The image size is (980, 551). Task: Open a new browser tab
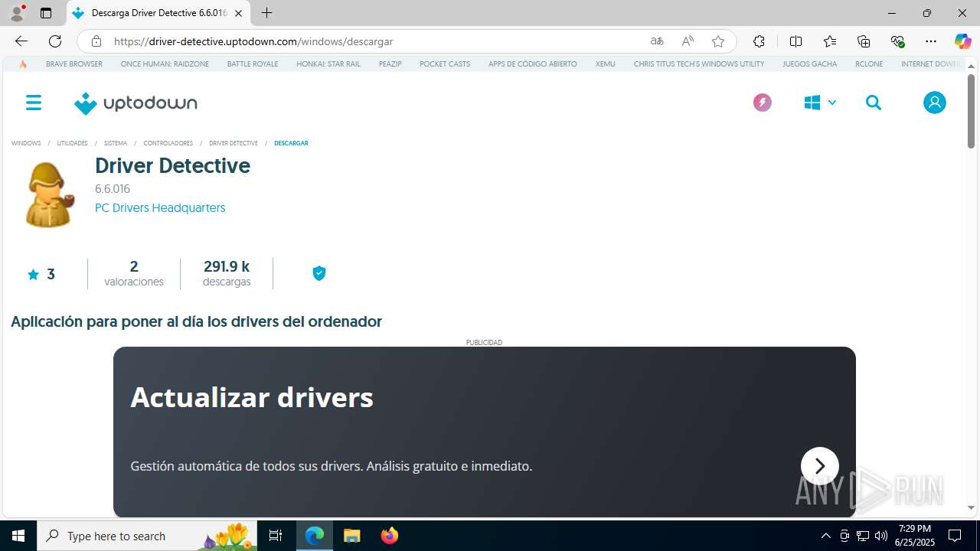(x=266, y=13)
